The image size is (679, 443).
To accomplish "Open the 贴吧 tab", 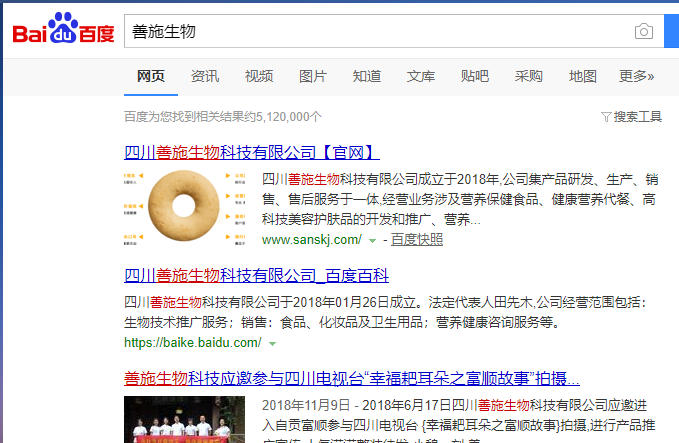I will click(x=475, y=76).
